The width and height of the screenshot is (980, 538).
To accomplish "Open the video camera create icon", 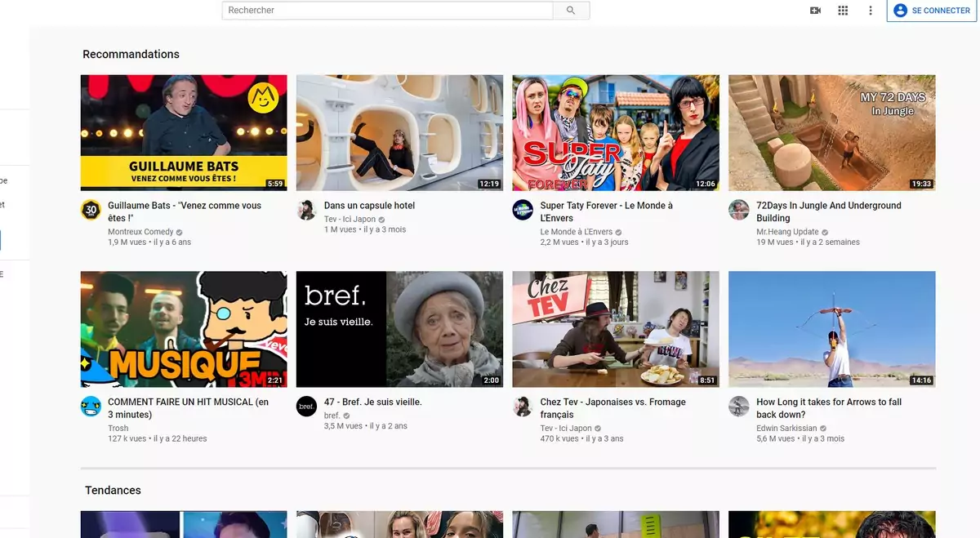I will (815, 11).
